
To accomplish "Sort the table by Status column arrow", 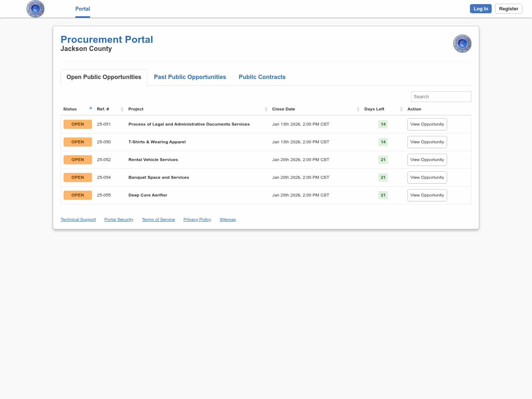I will coord(91,108).
